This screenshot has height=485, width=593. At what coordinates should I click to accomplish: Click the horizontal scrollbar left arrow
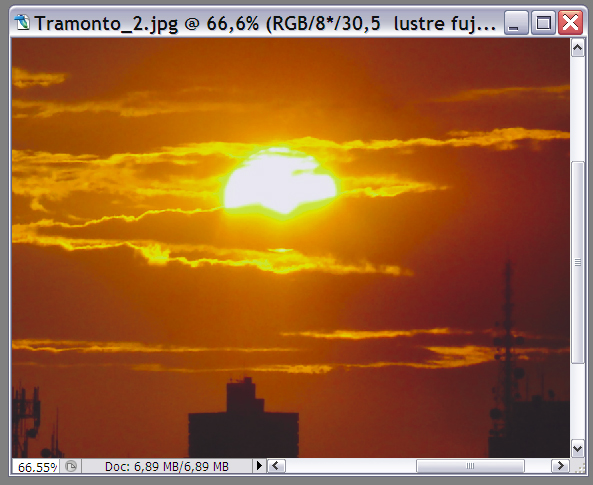coord(276,466)
